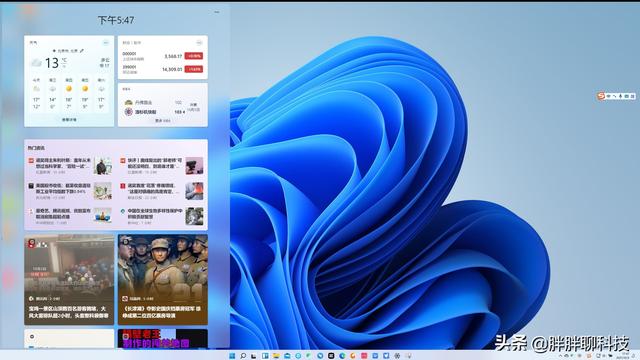640x360 pixels.
Task: Open the black-and-white animal news thumbnail
Action: point(194,216)
